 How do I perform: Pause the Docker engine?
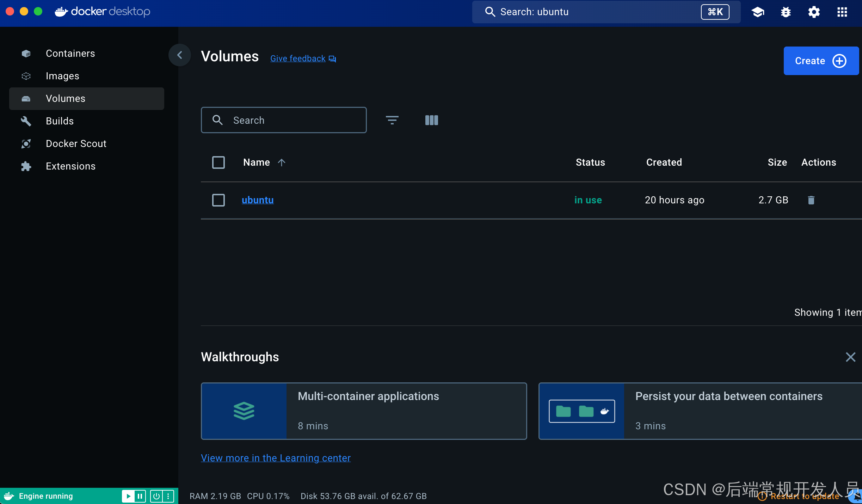[140, 496]
